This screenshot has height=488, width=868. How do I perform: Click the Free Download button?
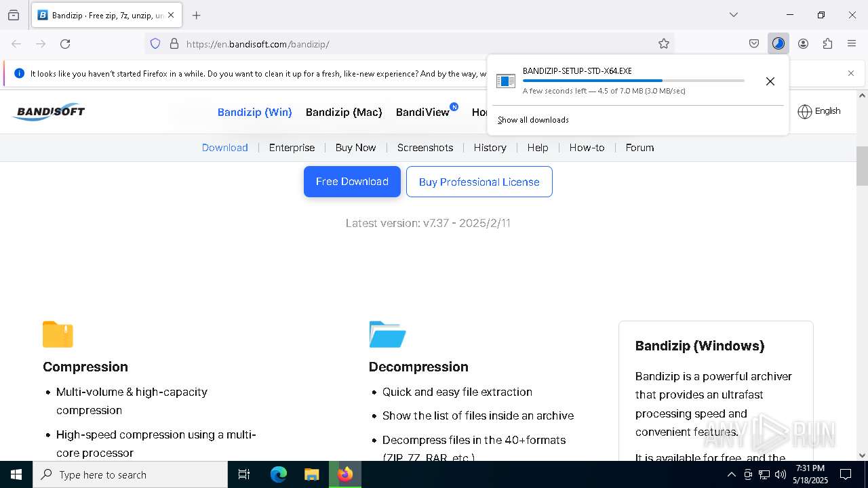352,182
